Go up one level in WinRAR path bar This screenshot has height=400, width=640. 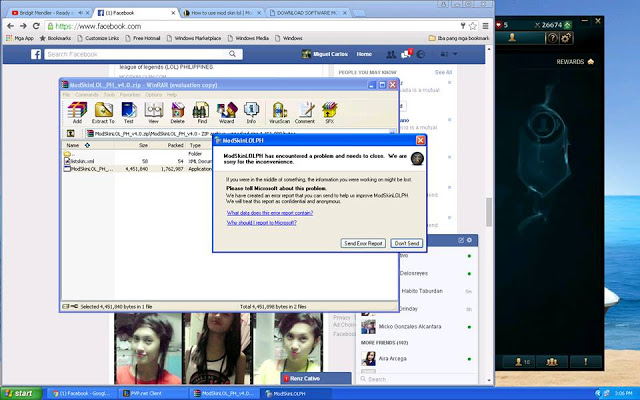pos(71,133)
